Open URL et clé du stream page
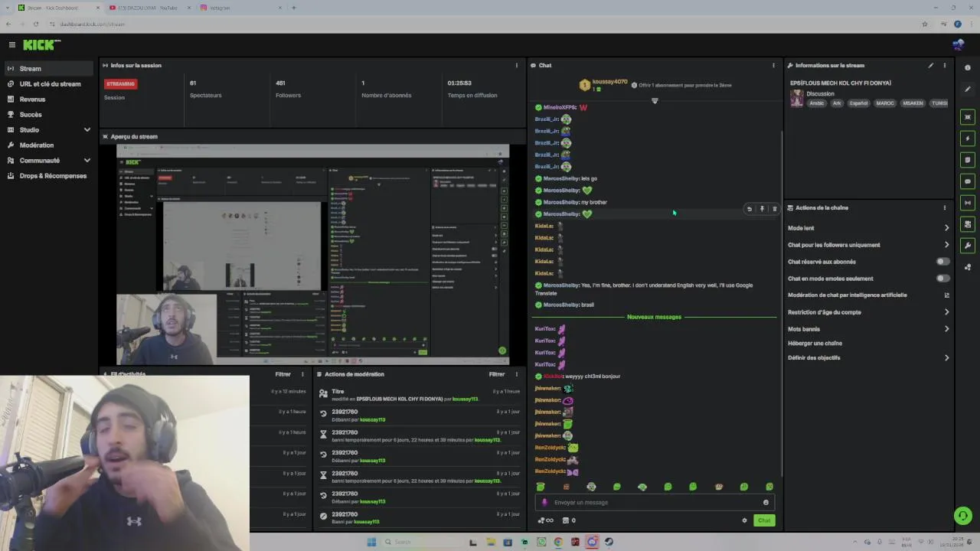980x551 pixels. click(49, 84)
